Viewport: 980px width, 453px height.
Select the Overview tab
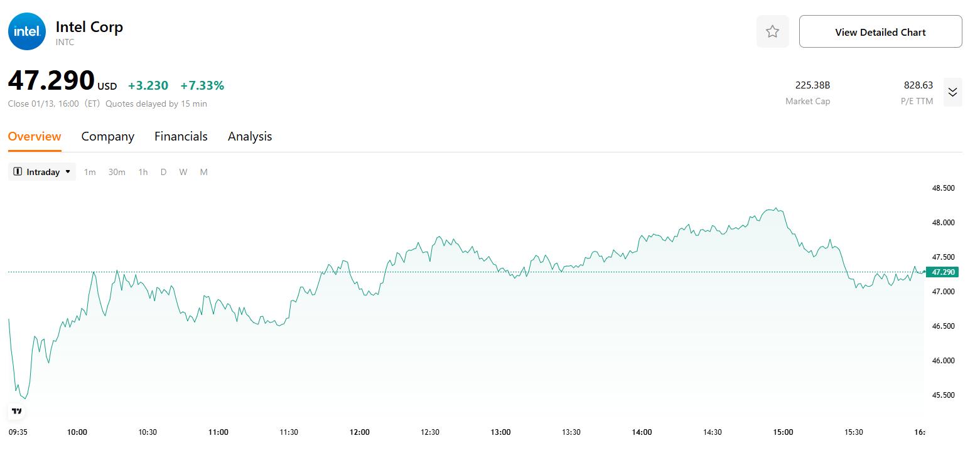[x=35, y=136]
